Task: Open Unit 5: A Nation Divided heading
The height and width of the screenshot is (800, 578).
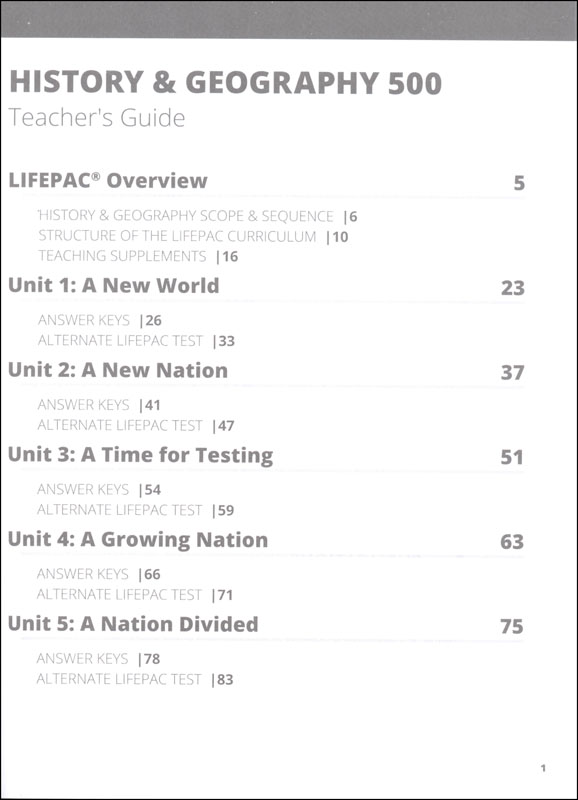Action: point(133,624)
